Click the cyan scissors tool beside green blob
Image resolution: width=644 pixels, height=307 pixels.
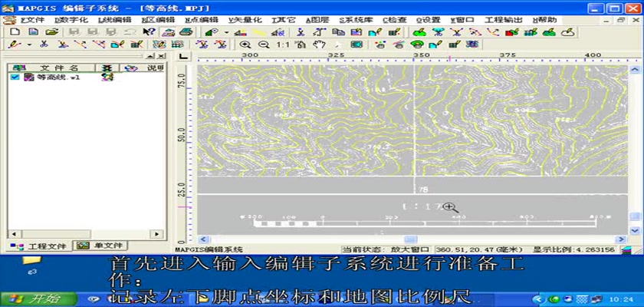tap(438, 32)
